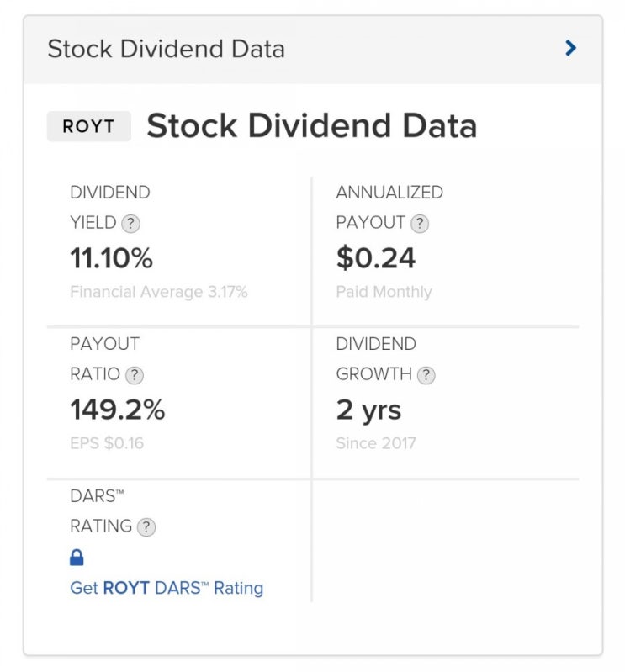Click the Since 2017 text
625x672 pixels.
[376, 443]
